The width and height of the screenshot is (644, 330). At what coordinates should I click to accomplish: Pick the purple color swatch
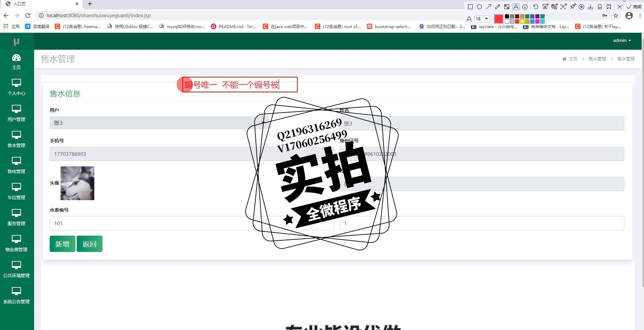point(537,16)
